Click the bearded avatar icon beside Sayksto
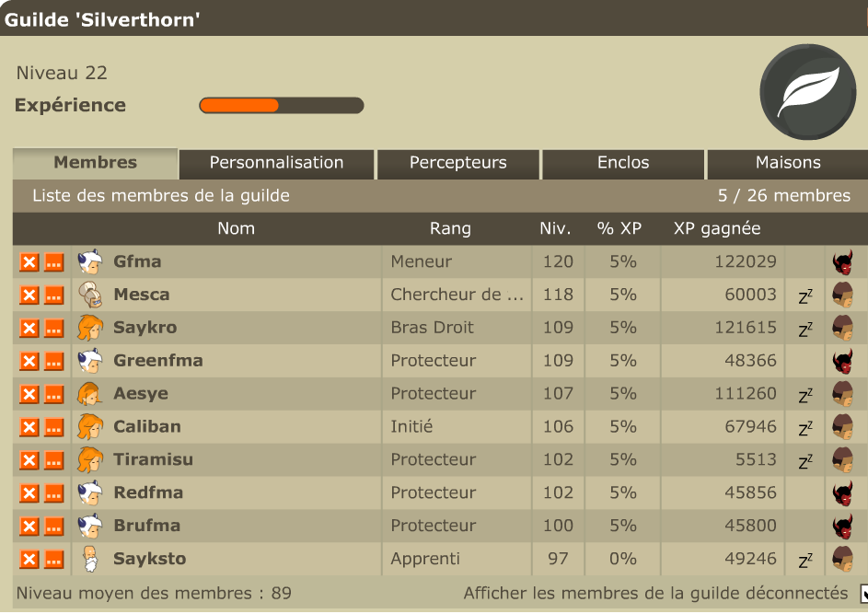868x614 pixels. coord(89,559)
